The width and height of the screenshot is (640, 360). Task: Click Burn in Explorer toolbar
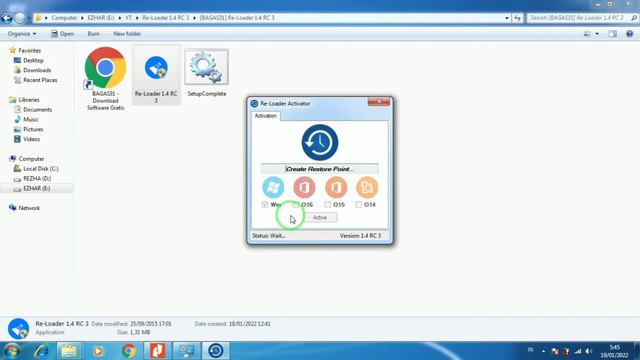pyautogui.click(x=93, y=34)
